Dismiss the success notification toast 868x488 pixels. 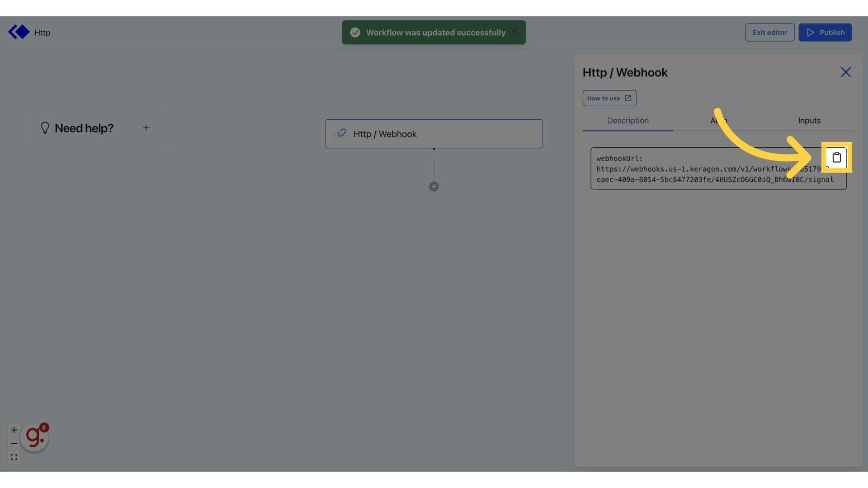click(514, 32)
